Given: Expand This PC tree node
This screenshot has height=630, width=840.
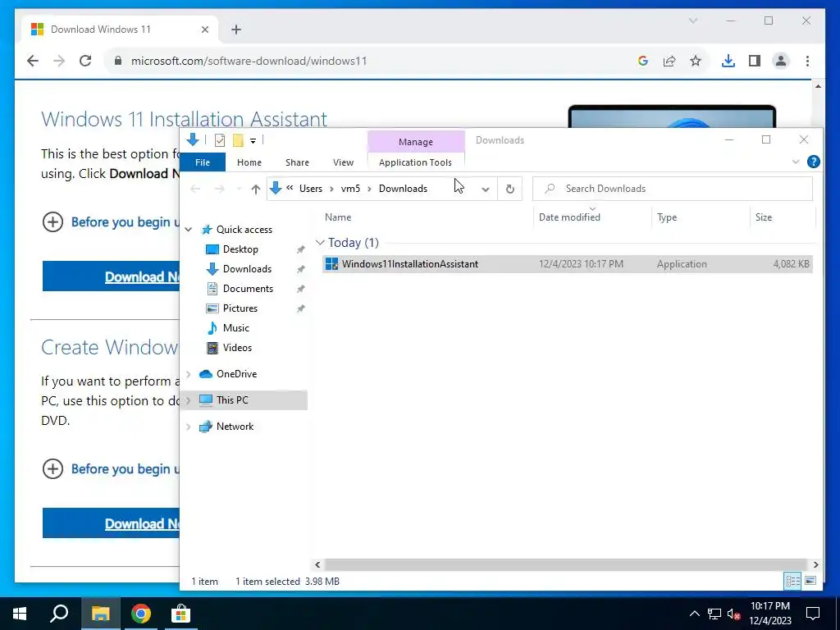Looking at the screenshot, I should point(189,400).
